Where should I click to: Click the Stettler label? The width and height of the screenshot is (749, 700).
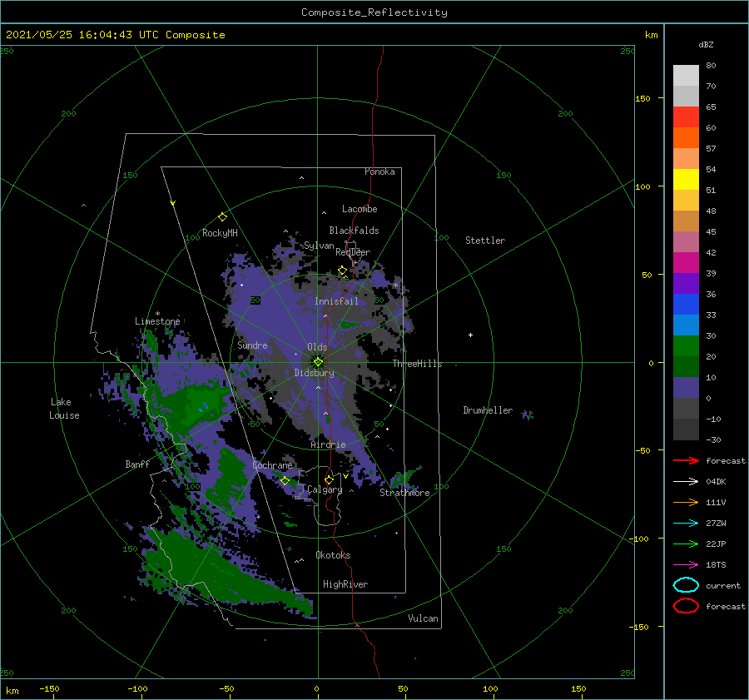point(485,241)
